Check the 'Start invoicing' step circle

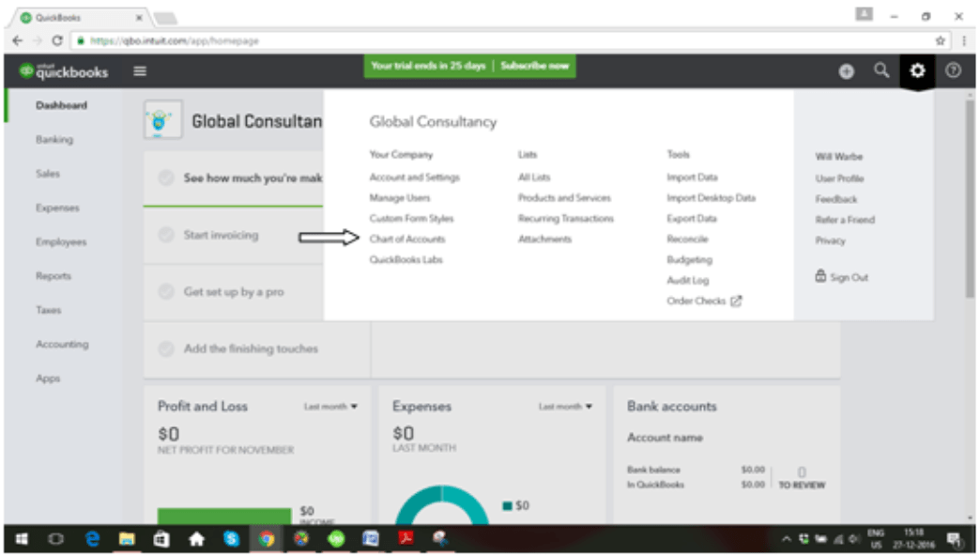(165, 235)
